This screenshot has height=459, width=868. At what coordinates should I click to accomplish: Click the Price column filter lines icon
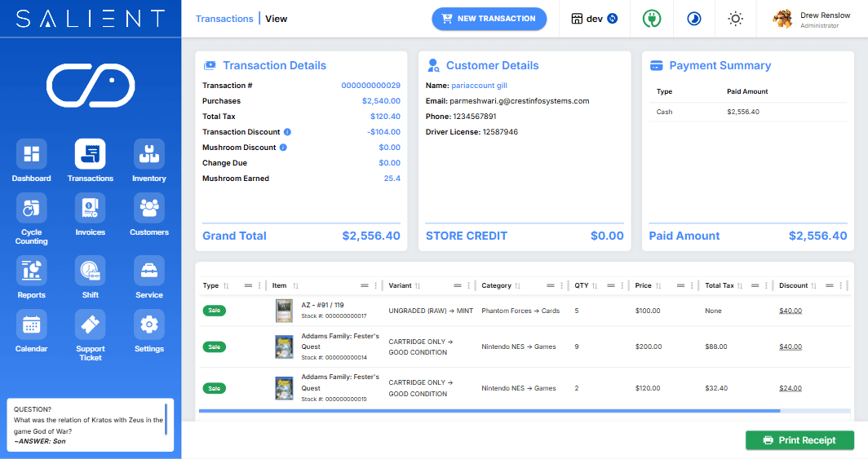click(x=680, y=286)
